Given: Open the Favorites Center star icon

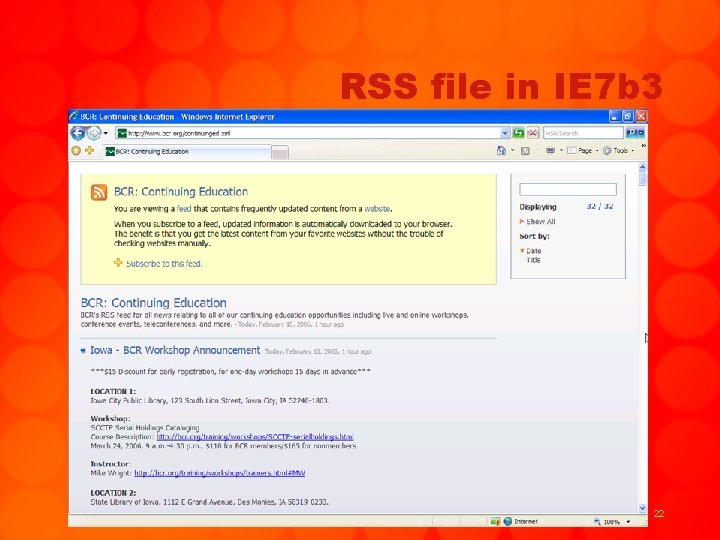Looking at the screenshot, I should [76, 151].
